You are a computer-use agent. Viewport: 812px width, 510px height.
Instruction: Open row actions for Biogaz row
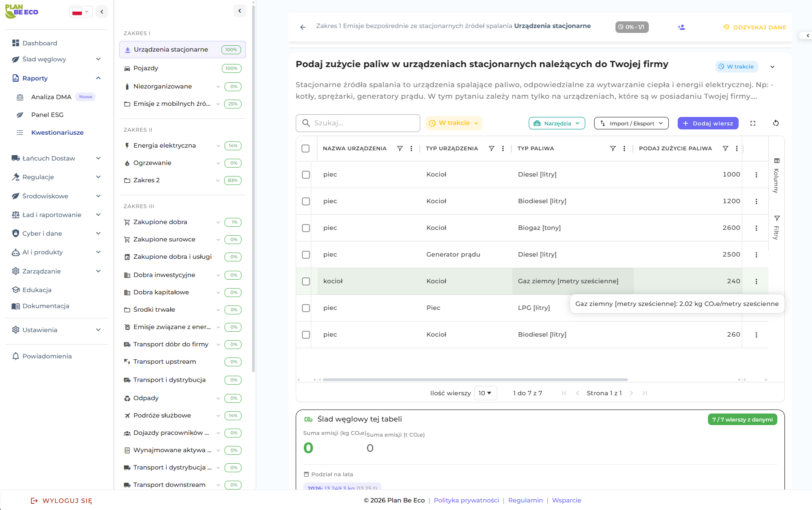(x=756, y=228)
